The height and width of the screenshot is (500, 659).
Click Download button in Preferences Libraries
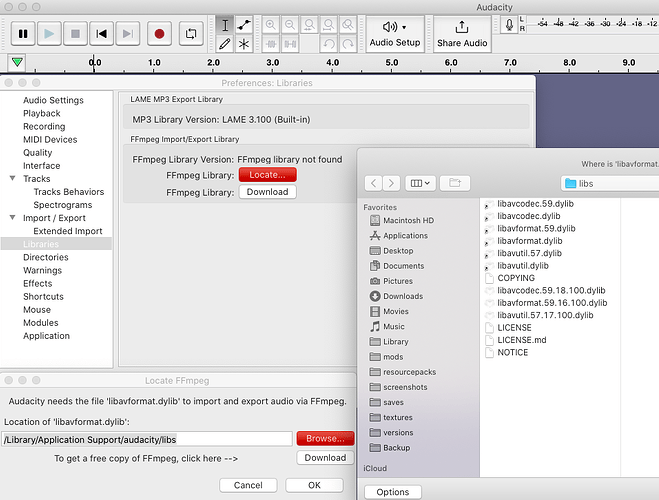tap(267, 192)
